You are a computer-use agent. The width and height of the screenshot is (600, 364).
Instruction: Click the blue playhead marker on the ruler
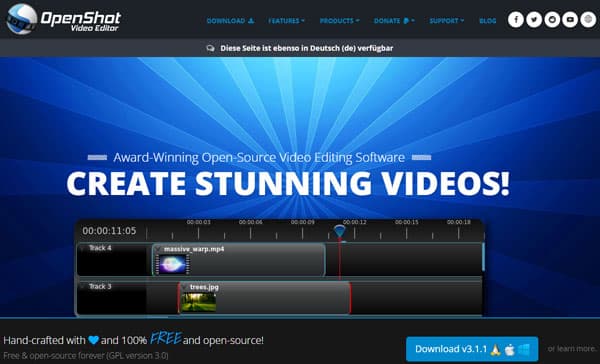(x=339, y=232)
